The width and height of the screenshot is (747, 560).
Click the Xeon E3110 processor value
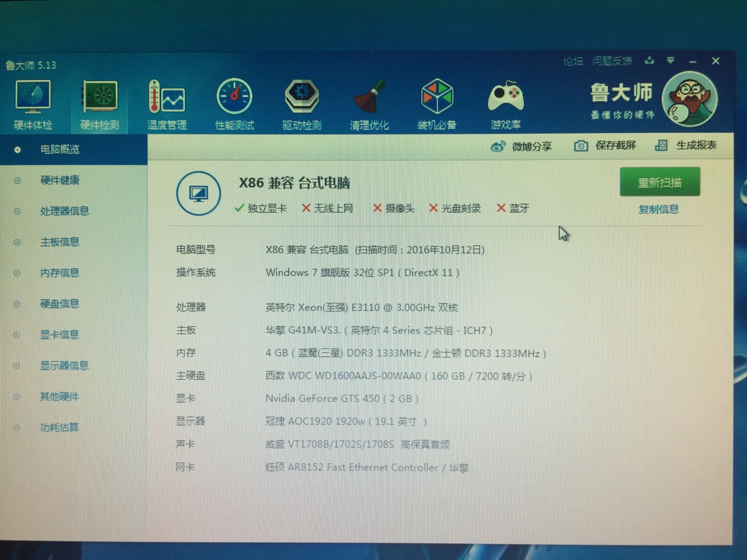(361, 308)
